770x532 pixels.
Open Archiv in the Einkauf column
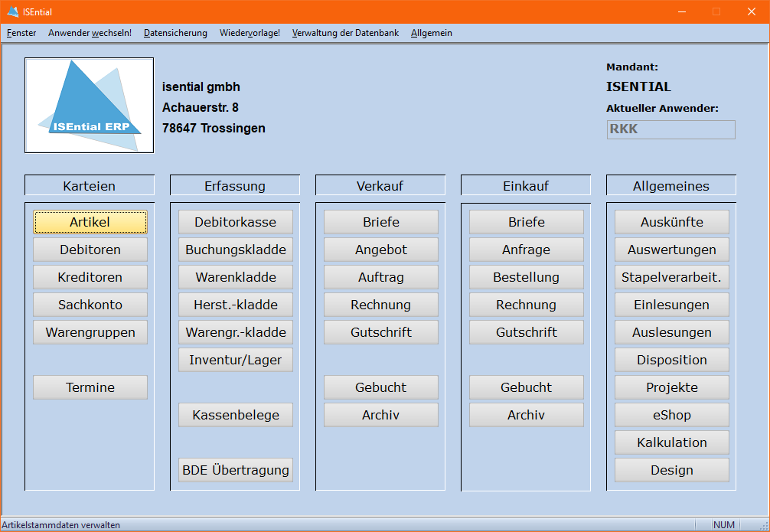pos(527,415)
